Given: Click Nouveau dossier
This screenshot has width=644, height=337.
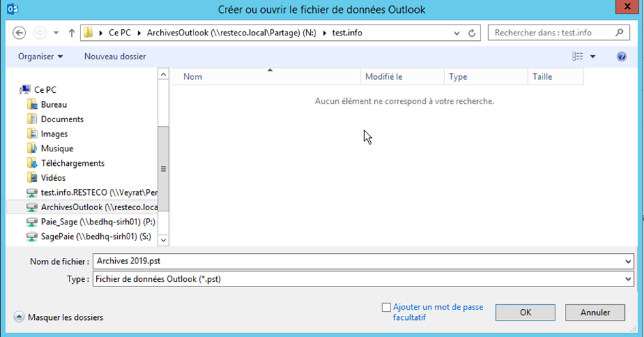Looking at the screenshot, I should point(115,57).
